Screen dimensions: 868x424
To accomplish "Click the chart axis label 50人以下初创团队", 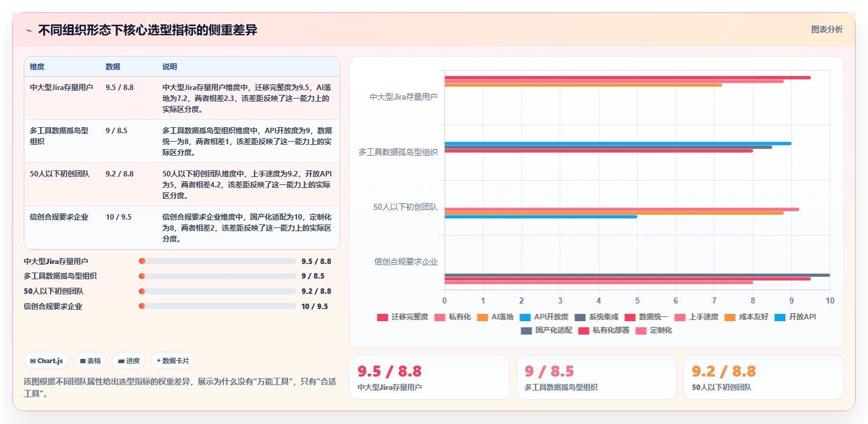I will click(x=405, y=207).
